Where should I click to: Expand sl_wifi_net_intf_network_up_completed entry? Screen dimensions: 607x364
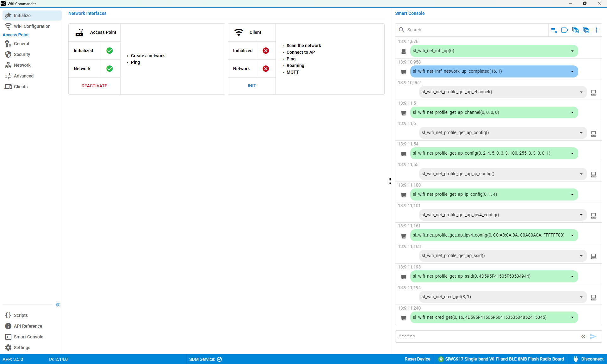572,72
